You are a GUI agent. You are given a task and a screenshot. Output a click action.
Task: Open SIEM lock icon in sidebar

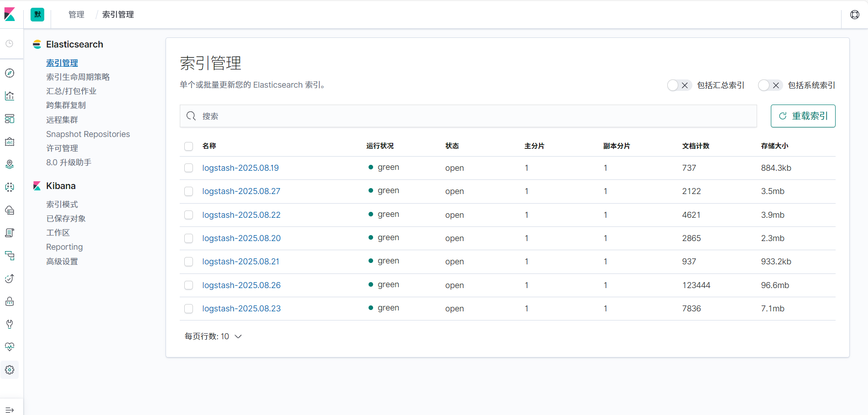point(10,301)
